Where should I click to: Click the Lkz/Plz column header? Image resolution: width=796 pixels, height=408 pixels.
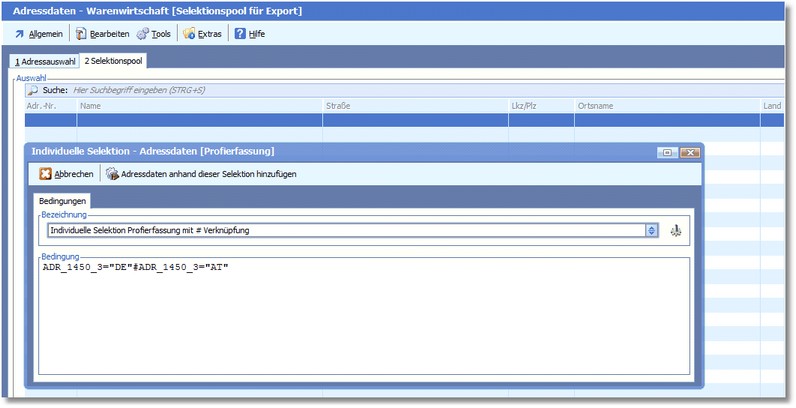click(x=540, y=105)
